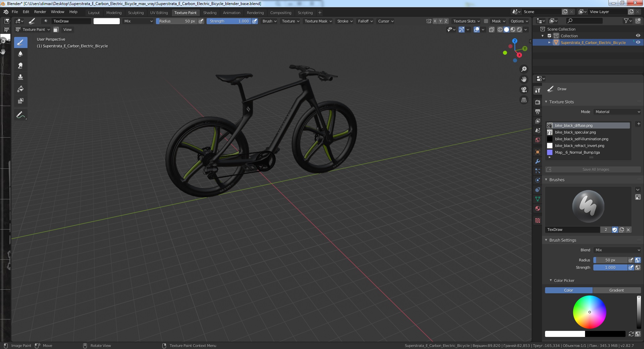Select the Draw brush tool

point(20,43)
